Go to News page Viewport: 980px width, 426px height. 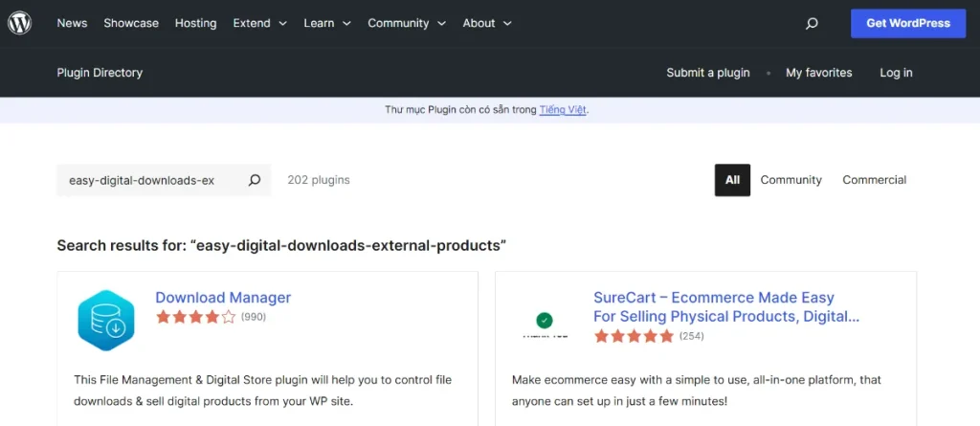click(x=72, y=23)
